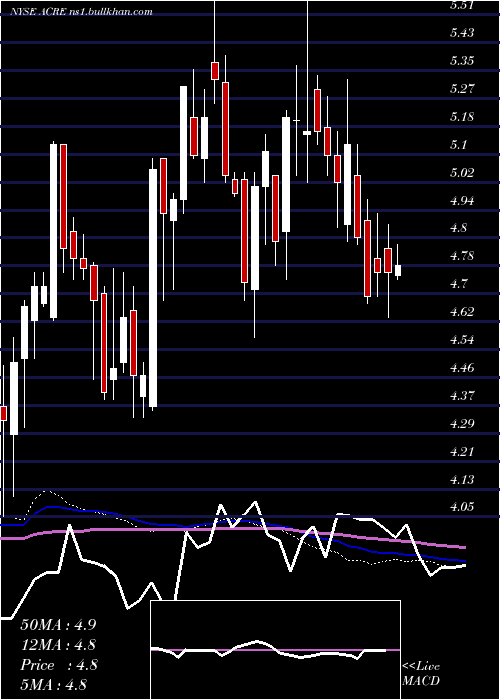This screenshot has width=500, height=700.
Task: Click the 4.62 price axis label
Action: click(x=462, y=312)
